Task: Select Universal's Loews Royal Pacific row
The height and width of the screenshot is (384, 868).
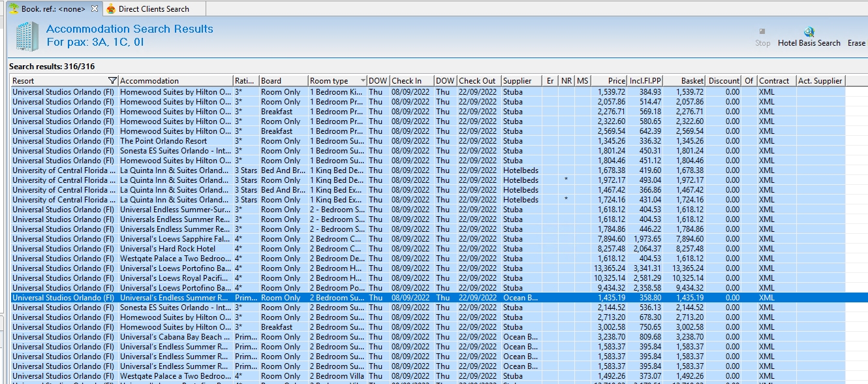Action: [x=428, y=278]
